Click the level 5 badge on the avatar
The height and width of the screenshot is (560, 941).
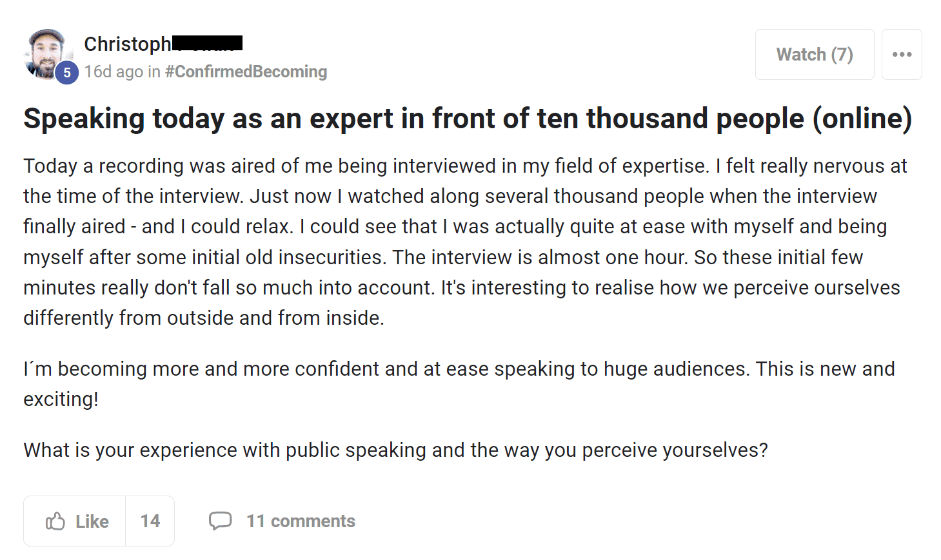[x=66, y=73]
